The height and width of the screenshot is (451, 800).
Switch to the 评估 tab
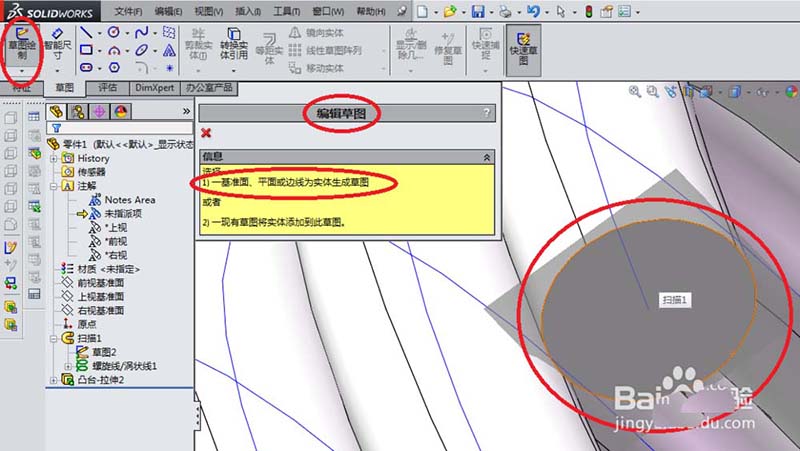point(107,88)
